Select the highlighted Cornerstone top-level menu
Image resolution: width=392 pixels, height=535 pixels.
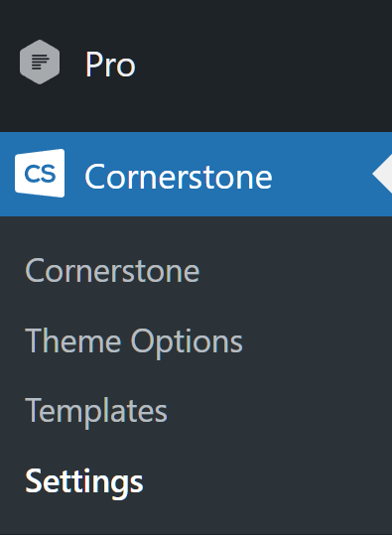[x=196, y=174]
